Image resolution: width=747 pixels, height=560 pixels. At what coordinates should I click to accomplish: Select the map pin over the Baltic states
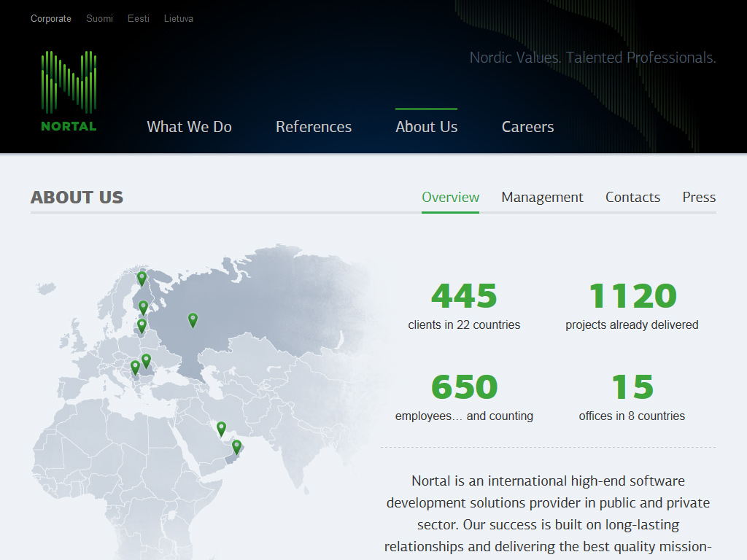(x=142, y=325)
